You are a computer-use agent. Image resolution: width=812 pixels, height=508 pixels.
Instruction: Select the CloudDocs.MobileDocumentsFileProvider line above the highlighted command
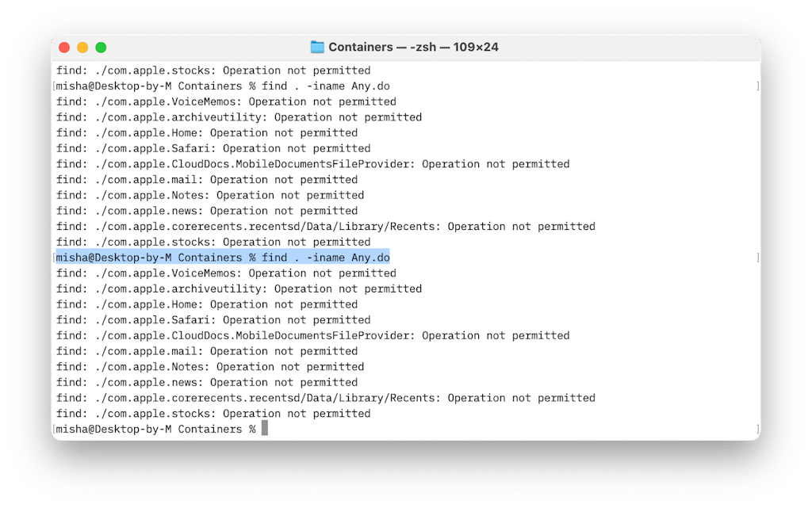pyautogui.click(x=312, y=164)
